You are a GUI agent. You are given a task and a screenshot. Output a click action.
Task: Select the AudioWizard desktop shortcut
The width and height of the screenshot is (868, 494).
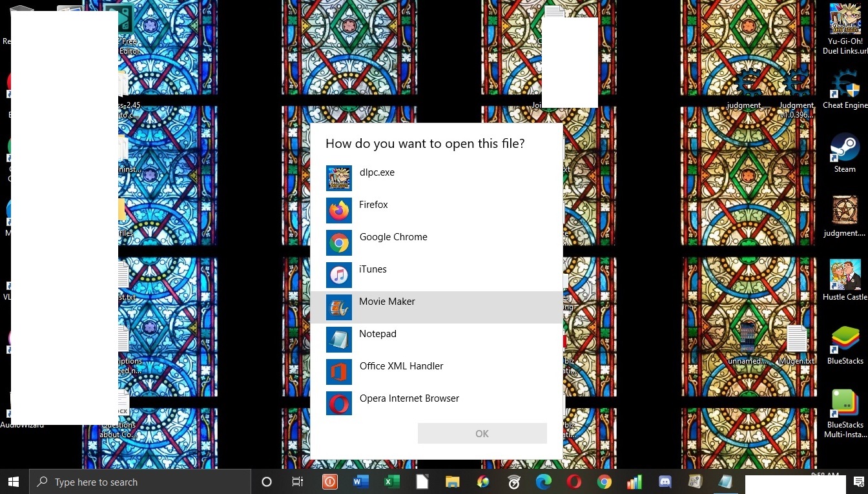click(x=22, y=425)
